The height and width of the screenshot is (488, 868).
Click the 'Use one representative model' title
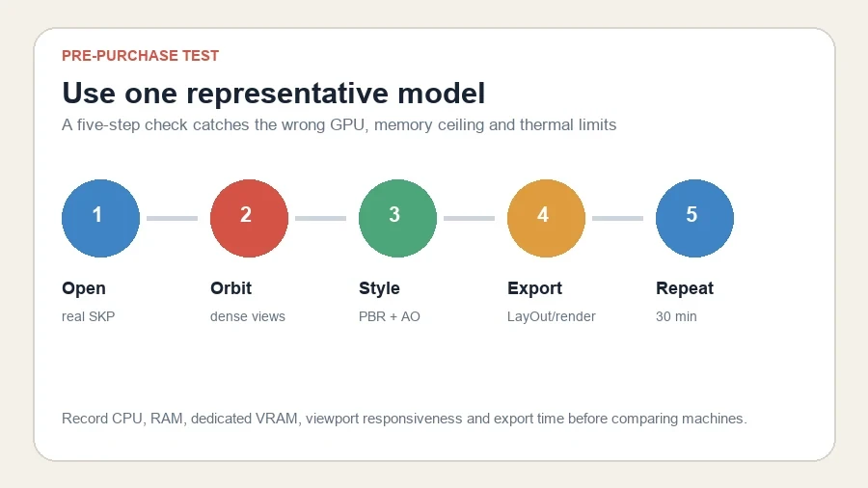coord(274,93)
